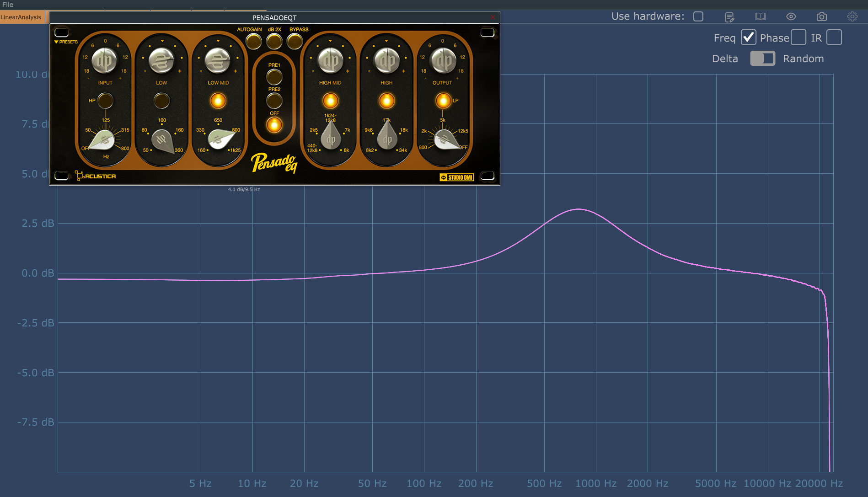Screen dimensions: 868x497
Task: Toggle the BYPASS button
Action: 295,42
